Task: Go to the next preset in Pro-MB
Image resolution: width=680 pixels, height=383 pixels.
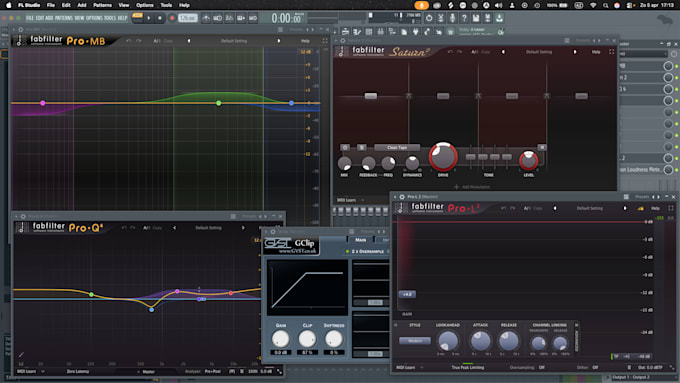Action: point(278,41)
